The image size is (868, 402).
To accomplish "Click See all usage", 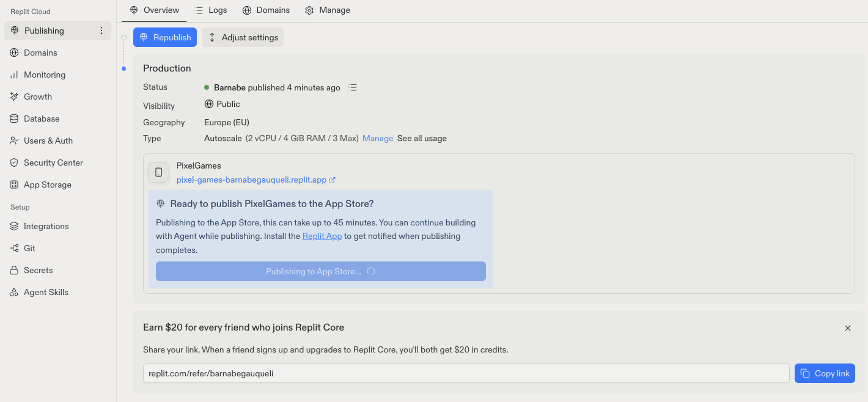I will click(x=422, y=139).
